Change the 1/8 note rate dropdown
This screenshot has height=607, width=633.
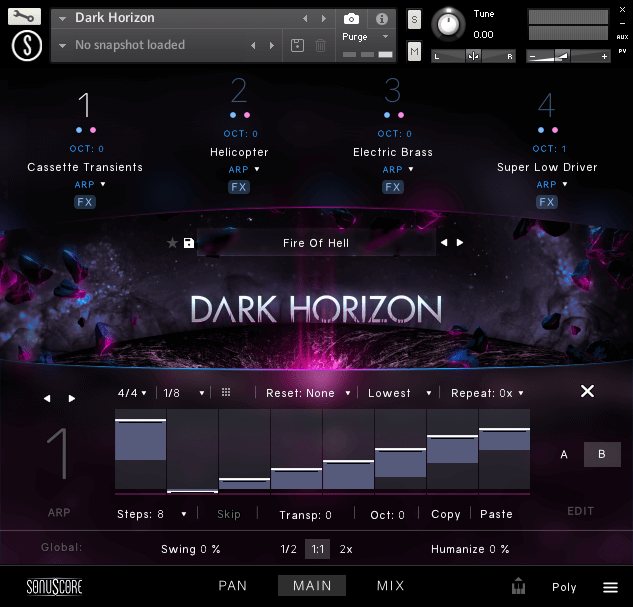coord(184,393)
